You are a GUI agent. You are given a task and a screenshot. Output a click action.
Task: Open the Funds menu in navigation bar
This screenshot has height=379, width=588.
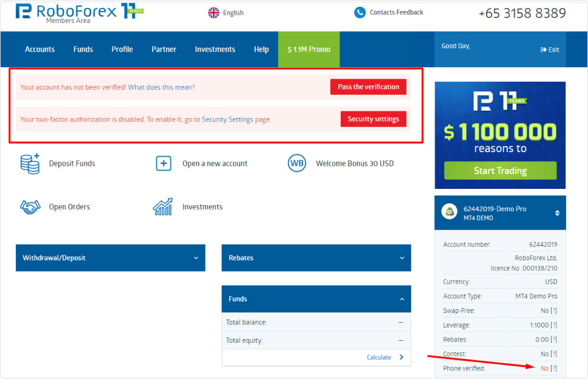point(83,50)
